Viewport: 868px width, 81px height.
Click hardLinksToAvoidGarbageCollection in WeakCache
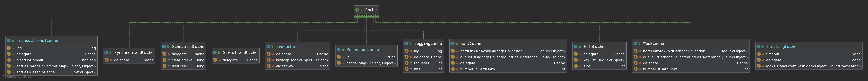tap(674, 51)
